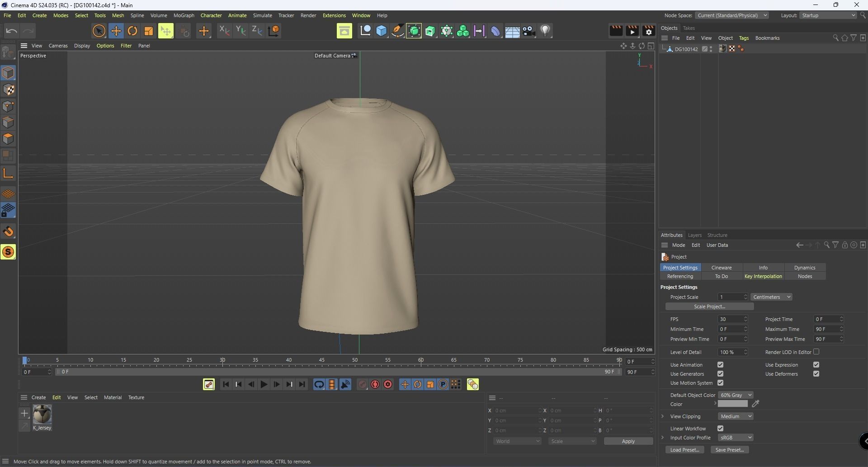This screenshot has height=467, width=868.
Task: Click the Undo arrow icon
Action: (12, 31)
